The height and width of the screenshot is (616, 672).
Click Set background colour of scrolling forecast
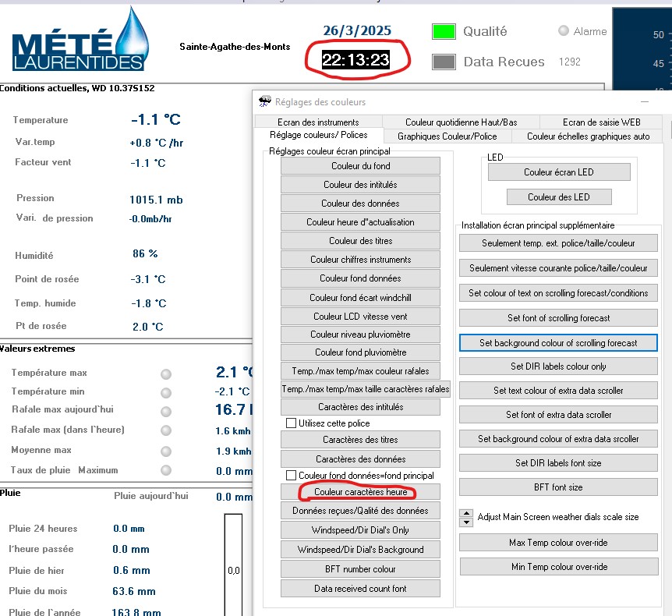tap(558, 343)
